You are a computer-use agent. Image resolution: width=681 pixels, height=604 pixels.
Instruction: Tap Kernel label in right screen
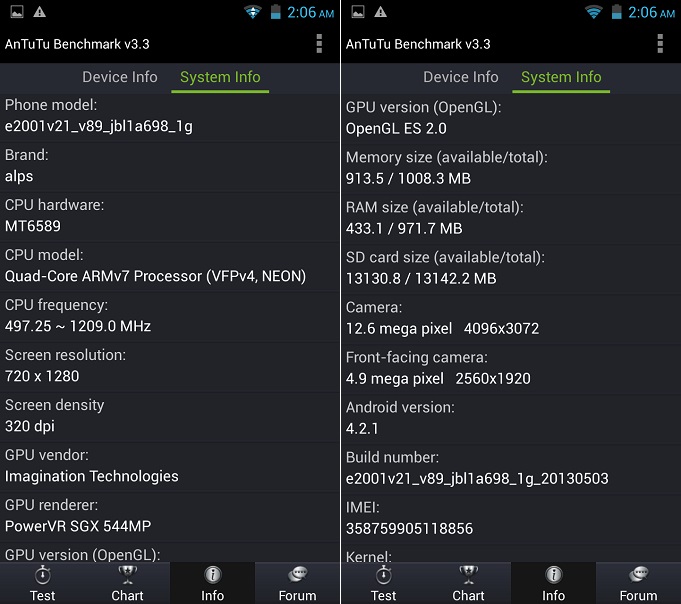pyautogui.click(x=369, y=556)
